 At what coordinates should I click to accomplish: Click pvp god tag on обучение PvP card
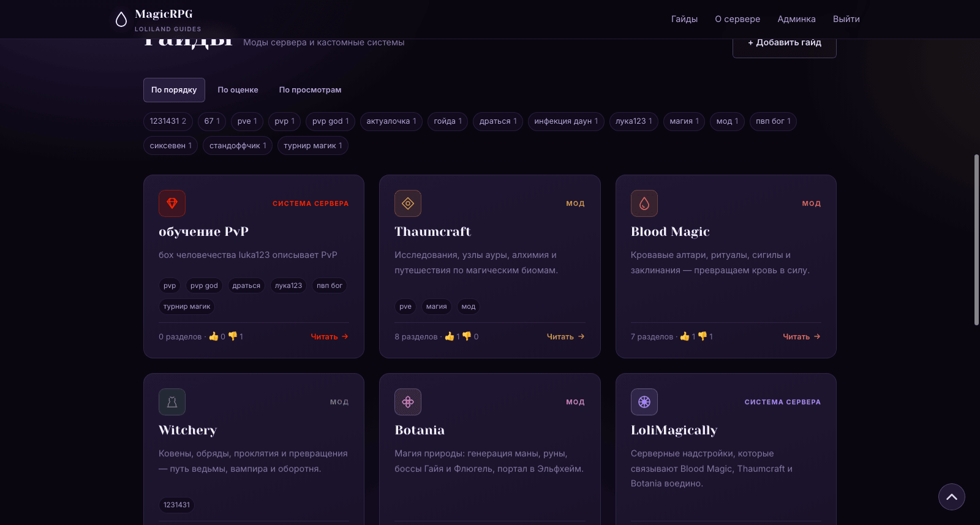(x=204, y=285)
